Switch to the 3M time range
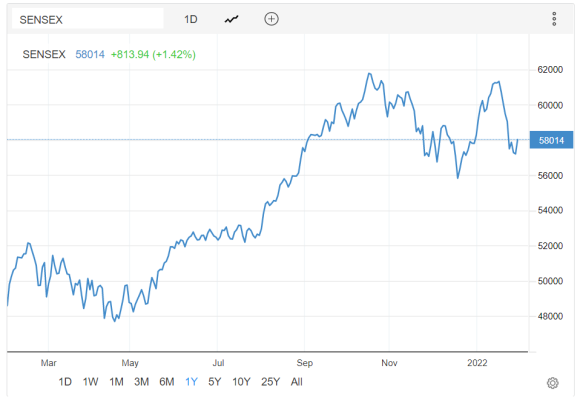The height and width of the screenshot is (397, 580). point(141,382)
